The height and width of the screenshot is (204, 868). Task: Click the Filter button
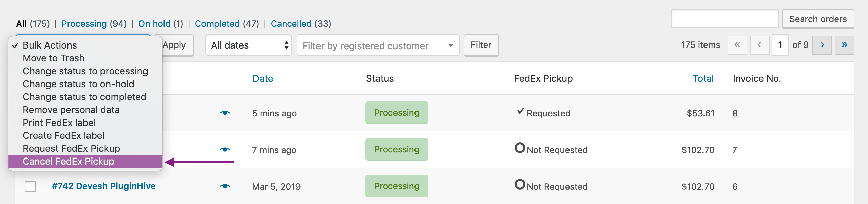click(x=481, y=45)
